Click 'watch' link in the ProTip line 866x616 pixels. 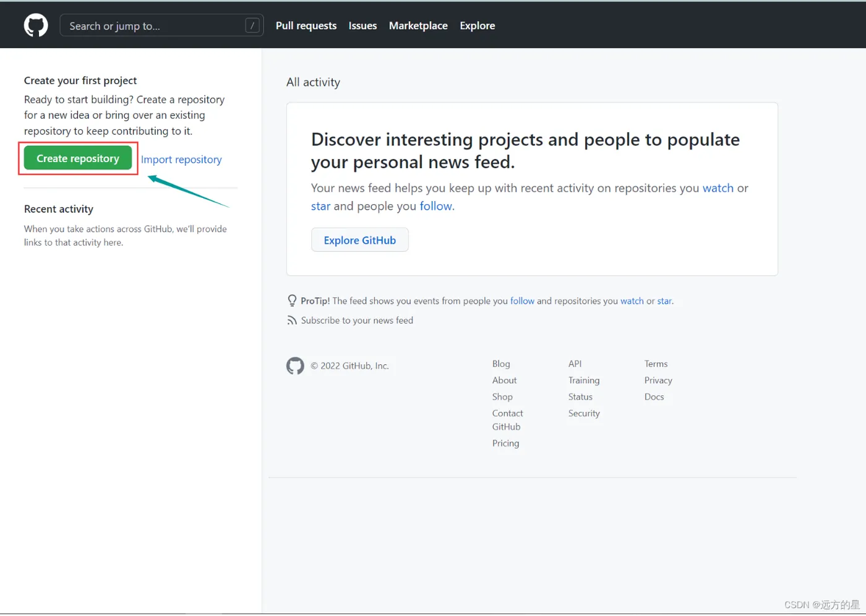(632, 301)
